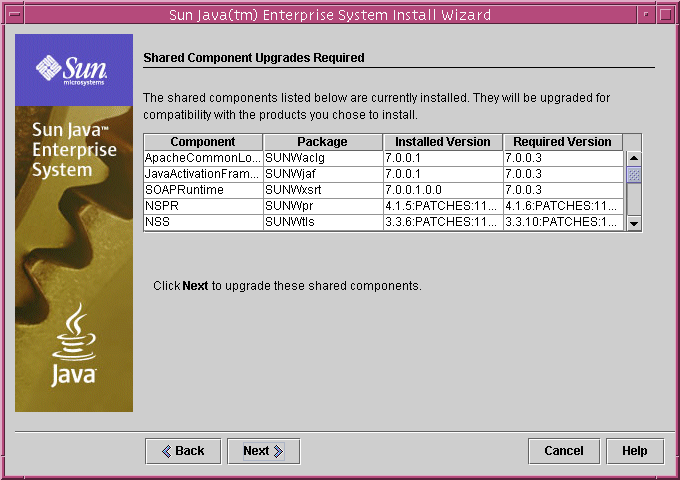
Task: Click installed version 7.0.0.1.0.0 cell
Action: [443, 190]
